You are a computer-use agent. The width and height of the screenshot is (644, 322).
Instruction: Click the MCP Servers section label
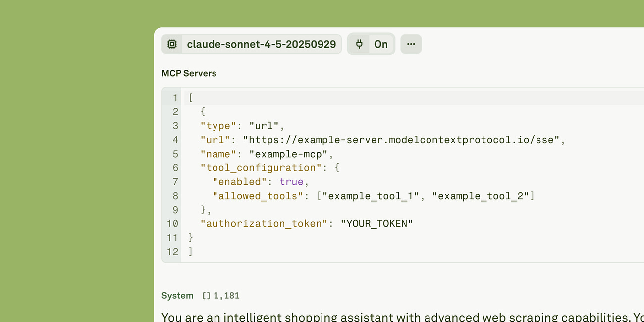[189, 73]
